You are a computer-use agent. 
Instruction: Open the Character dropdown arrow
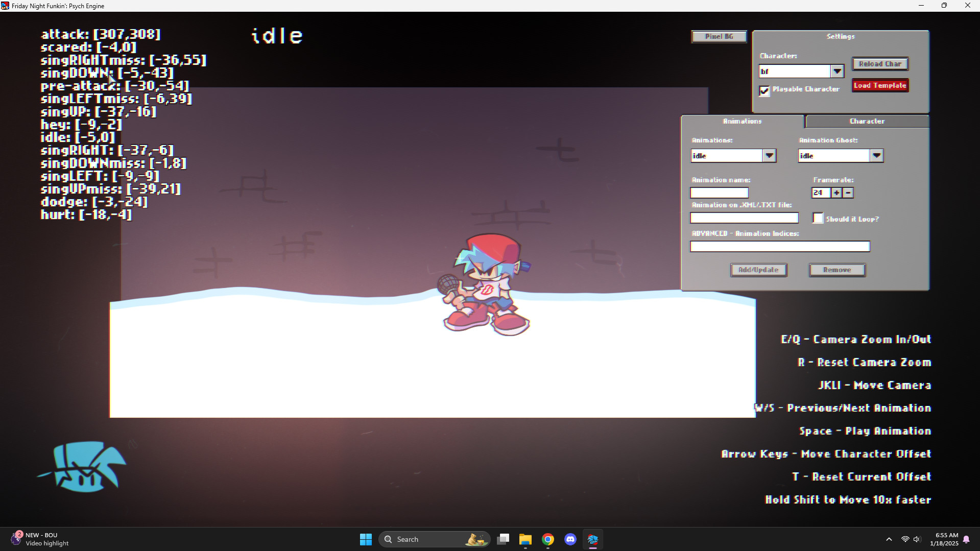point(837,71)
